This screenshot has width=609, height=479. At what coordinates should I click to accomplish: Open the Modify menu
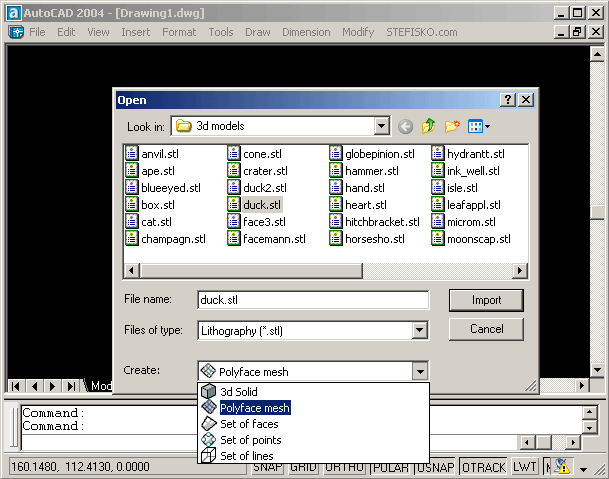358,32
